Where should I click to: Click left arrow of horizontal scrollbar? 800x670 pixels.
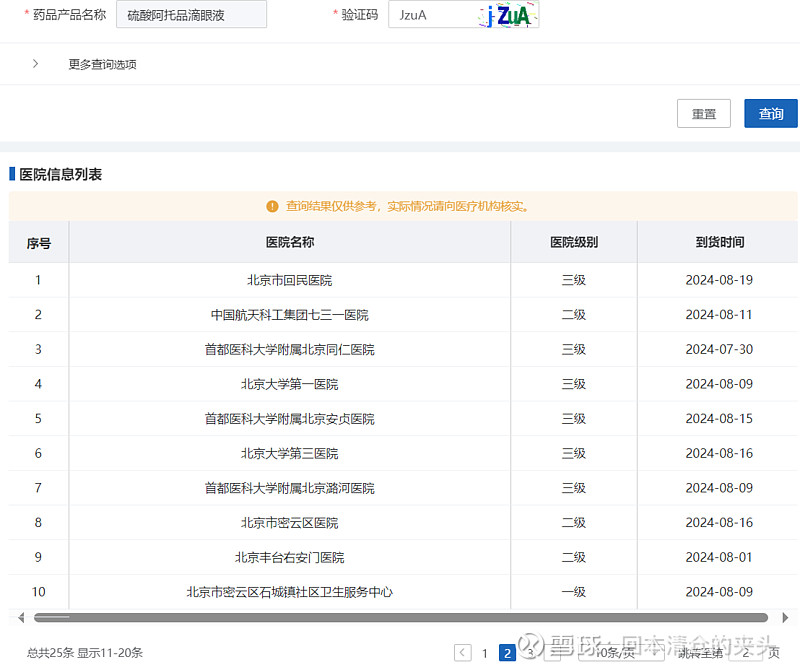click(x=21, y=618)
